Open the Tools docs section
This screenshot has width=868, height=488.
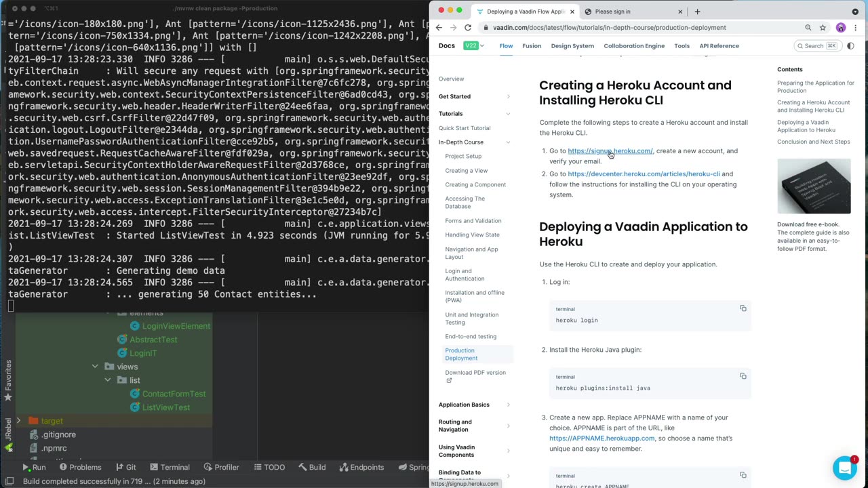[x=682, y=46]
